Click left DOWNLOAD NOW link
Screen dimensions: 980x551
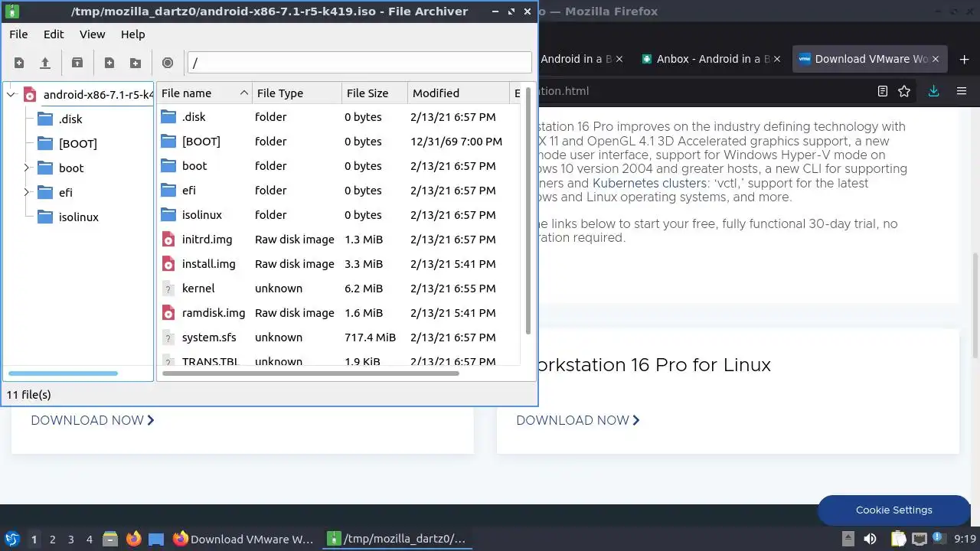93,420
